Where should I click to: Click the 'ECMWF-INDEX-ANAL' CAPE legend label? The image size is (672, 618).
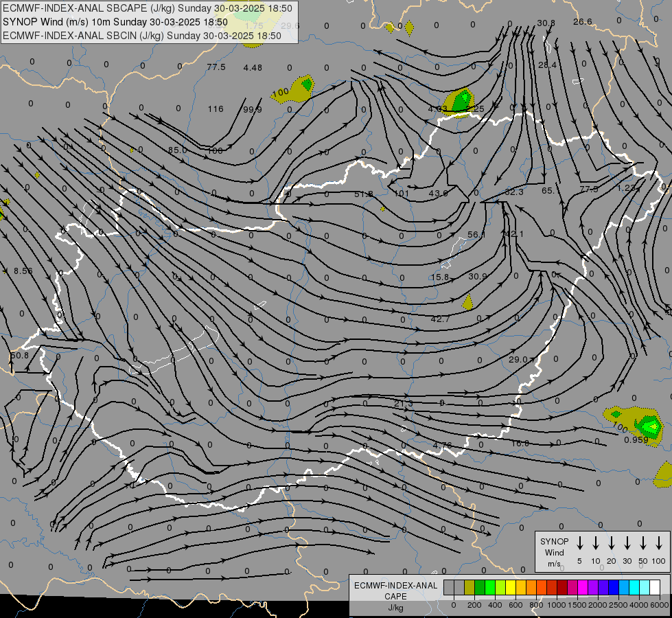point(395,586)
